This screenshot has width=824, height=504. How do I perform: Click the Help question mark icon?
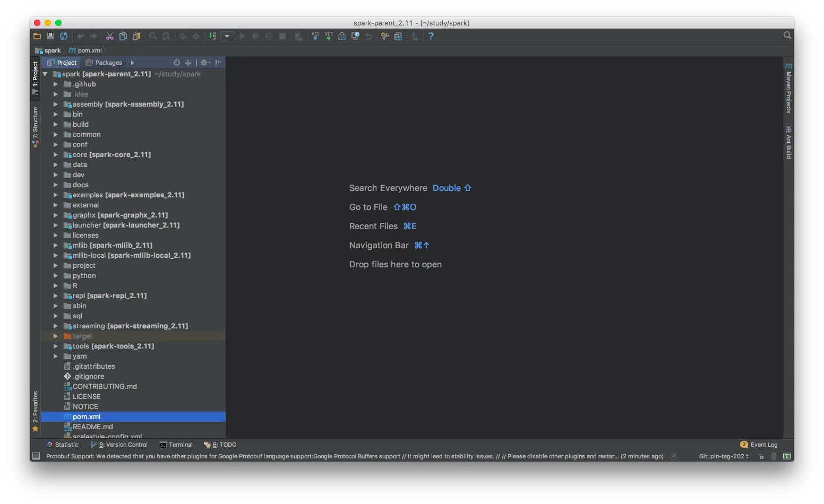point(431,36)
